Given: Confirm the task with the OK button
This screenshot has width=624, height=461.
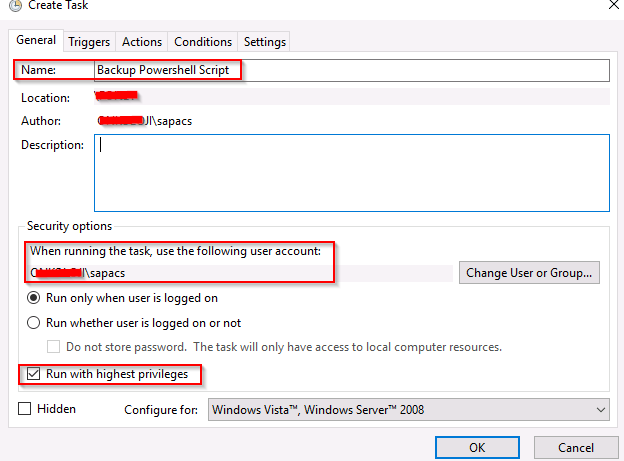Looking at the screenshot, I should click(477, 448).
